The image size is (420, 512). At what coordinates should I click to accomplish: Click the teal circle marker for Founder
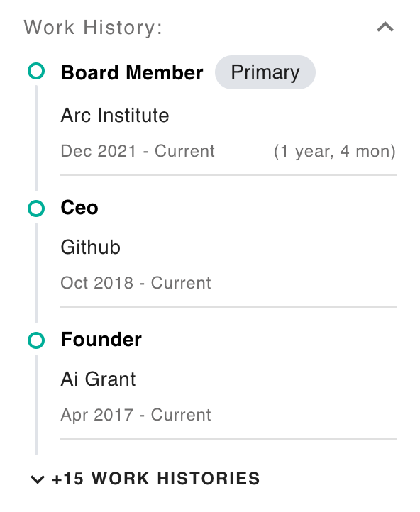36,340
